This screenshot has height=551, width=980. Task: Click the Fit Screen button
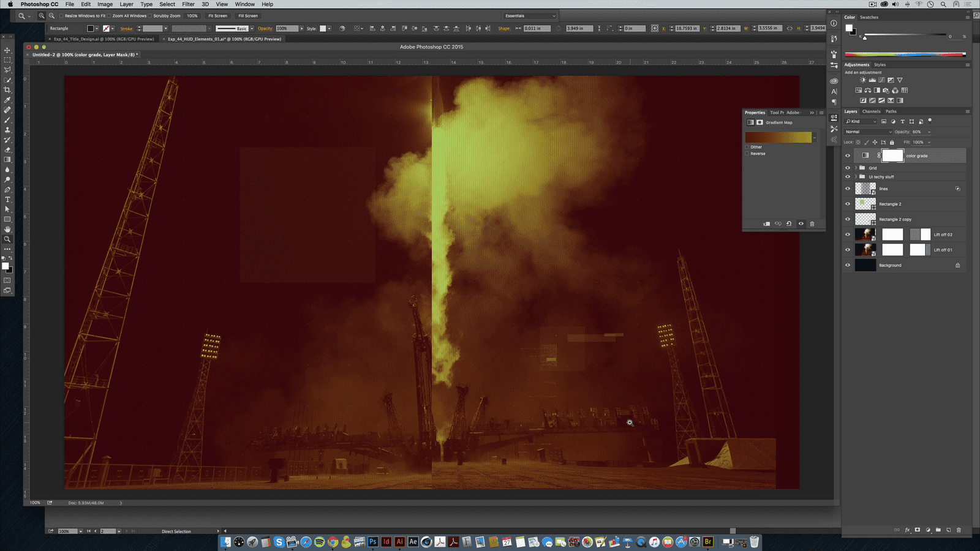point(217,16)
